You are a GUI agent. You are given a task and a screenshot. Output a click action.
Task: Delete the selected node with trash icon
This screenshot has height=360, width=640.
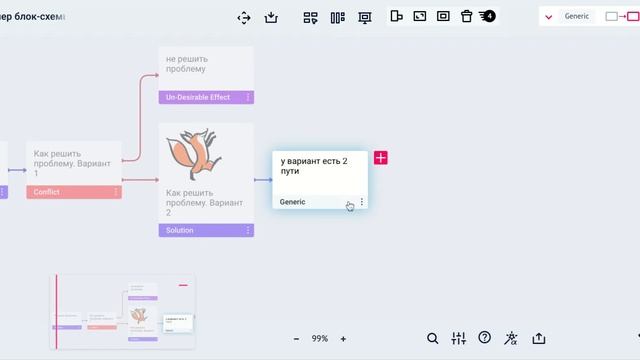click(467, 16)
